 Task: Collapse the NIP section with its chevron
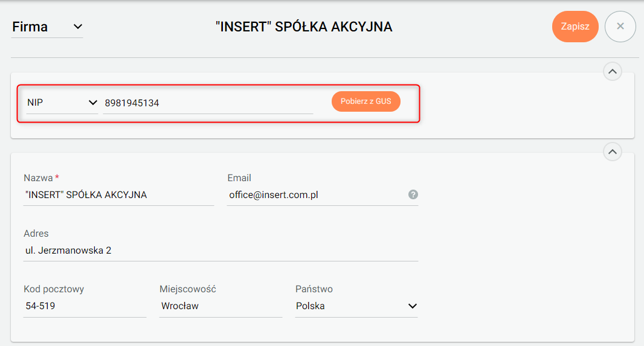tap(612, 72)
